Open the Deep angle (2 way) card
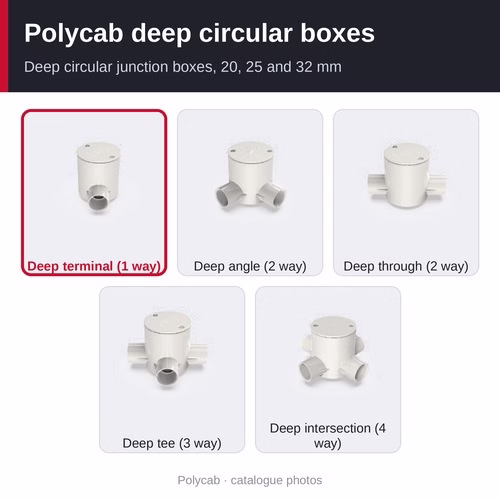 tap(250, 192)
